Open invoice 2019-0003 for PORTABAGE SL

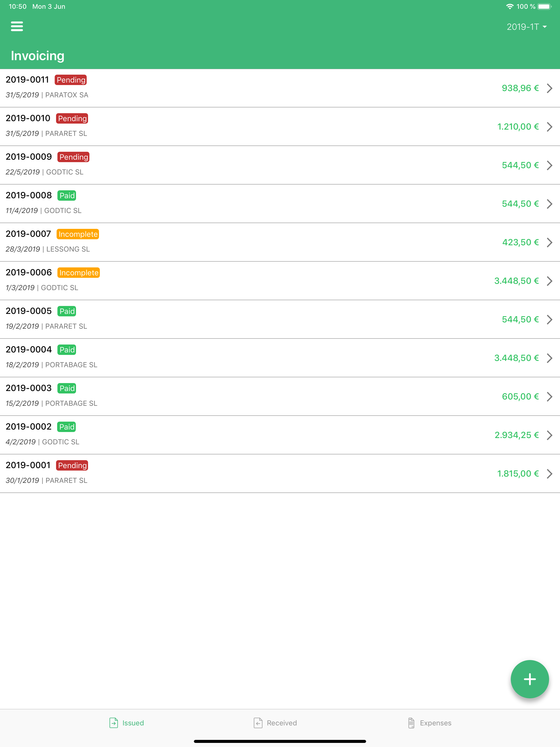tap(280, 396)
